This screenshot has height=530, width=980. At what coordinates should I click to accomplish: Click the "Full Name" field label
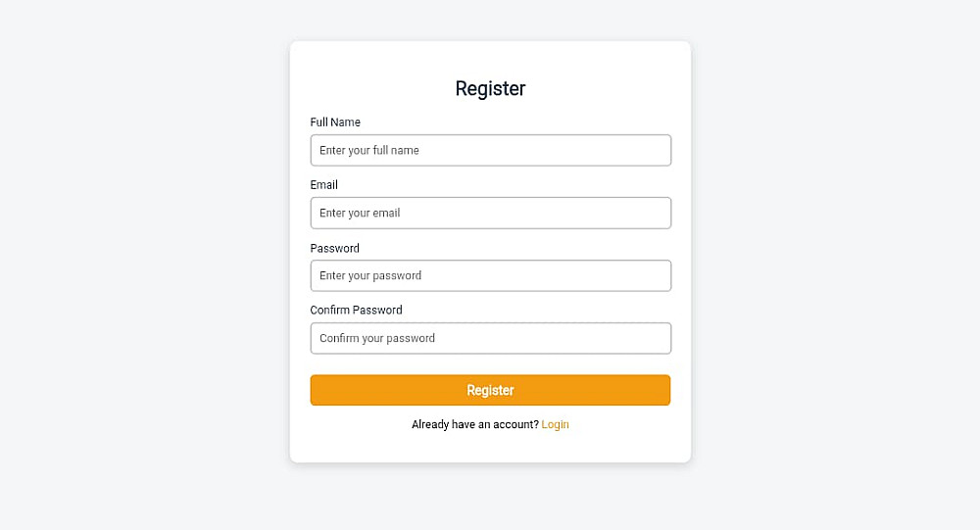coord(335,122)
